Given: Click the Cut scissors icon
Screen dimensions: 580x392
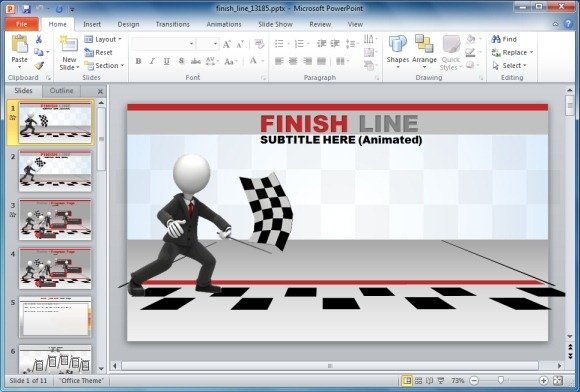Looking at the screenshot, I should coord(39,39).
